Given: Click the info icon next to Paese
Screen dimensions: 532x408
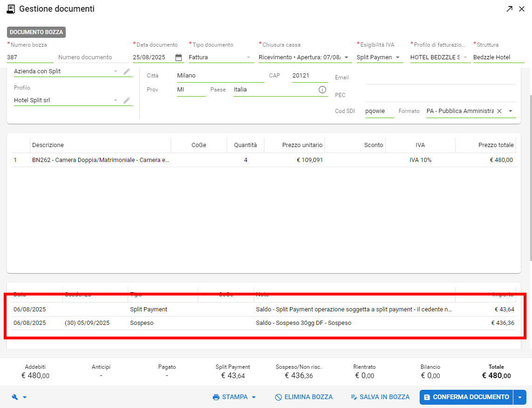Looking at the screenshot, I should pyautogui.click(x=322, y=90).
